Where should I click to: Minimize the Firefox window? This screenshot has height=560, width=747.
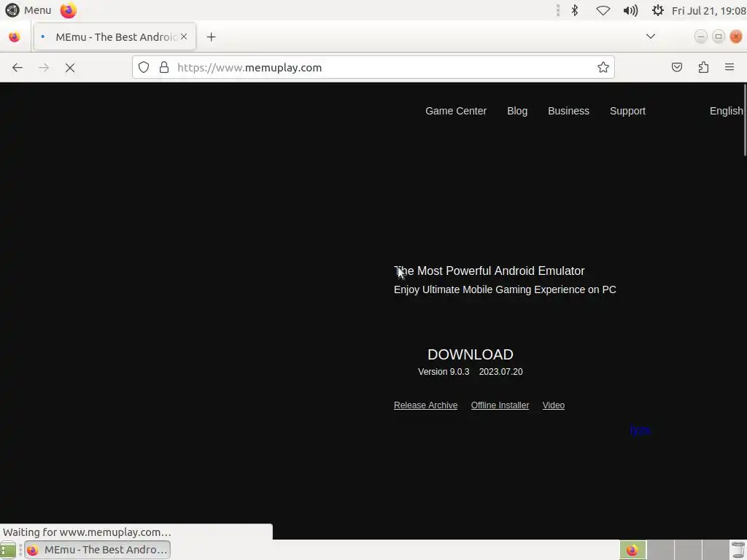(x=701, y=36)
